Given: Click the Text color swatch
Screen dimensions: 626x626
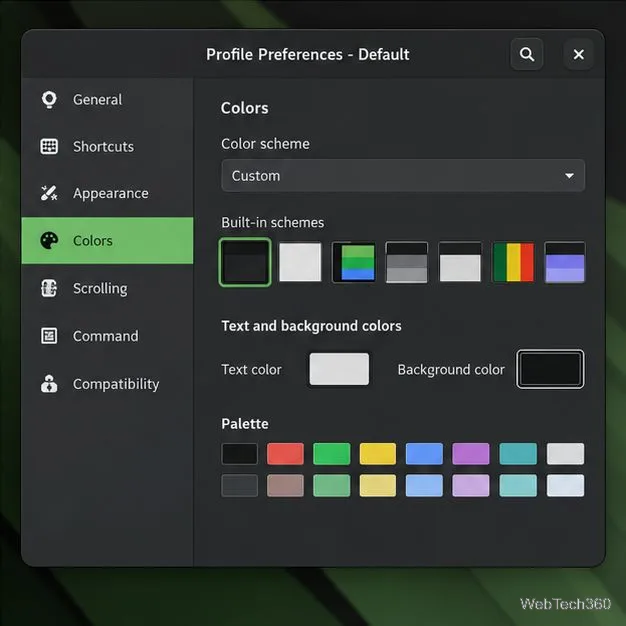Looking at the screenshot, I should point(339,369).
